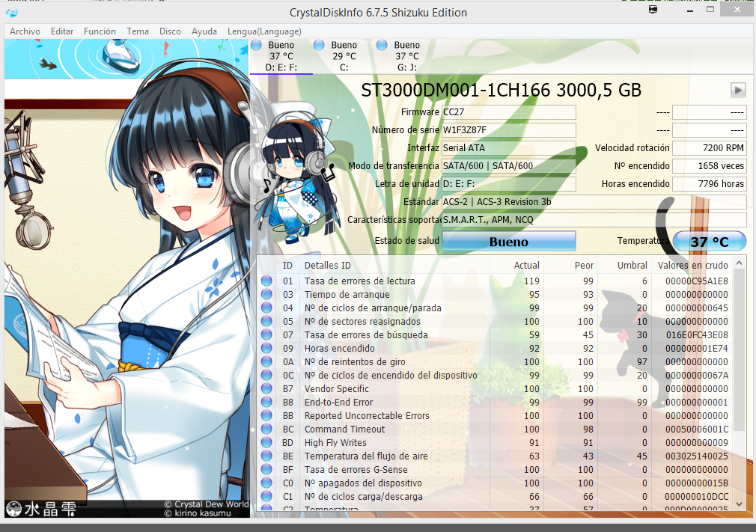Click the attribute list scrollbar thumb
Viewport: 756px width, 532px height.
point(739,350)
